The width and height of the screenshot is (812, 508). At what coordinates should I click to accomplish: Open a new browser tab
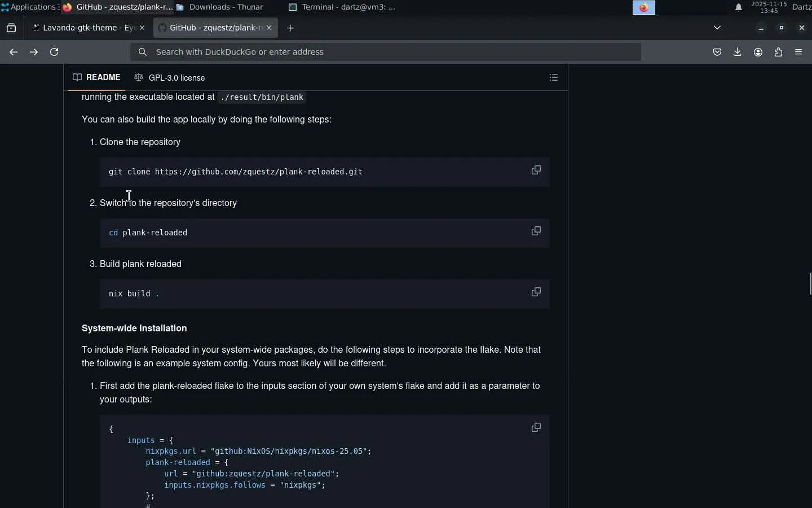pyautogui.click(x=290, y=28)
